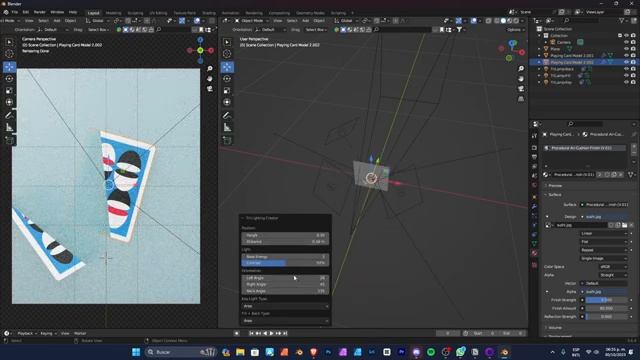Toggle X-ray in the right viewport header
640x360 pixels.
[489, 20]
